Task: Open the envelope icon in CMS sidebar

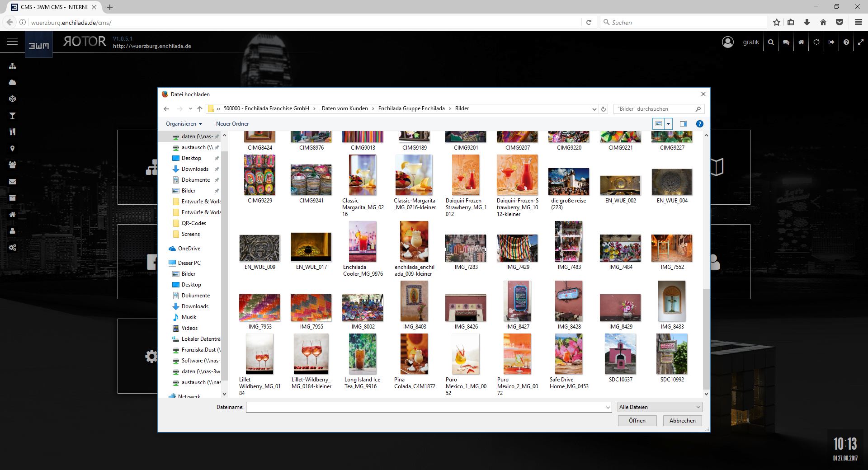Action: [x=13, y=182]
